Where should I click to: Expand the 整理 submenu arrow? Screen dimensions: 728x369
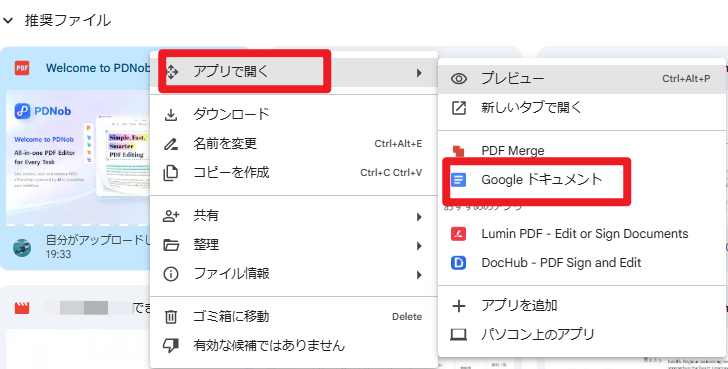click(x=419, y=246)
